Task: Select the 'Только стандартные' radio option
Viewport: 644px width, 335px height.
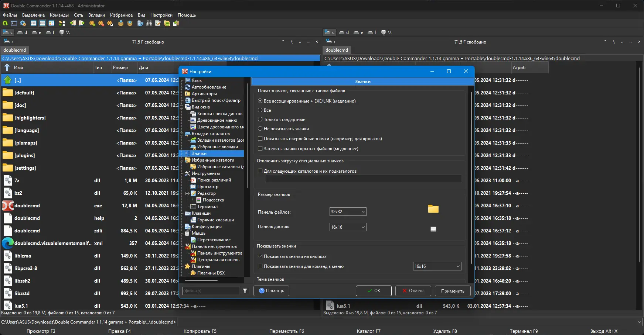Action: 260,120
